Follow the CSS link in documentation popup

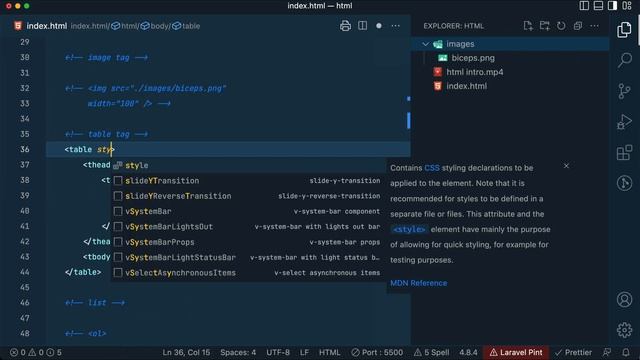432,168
